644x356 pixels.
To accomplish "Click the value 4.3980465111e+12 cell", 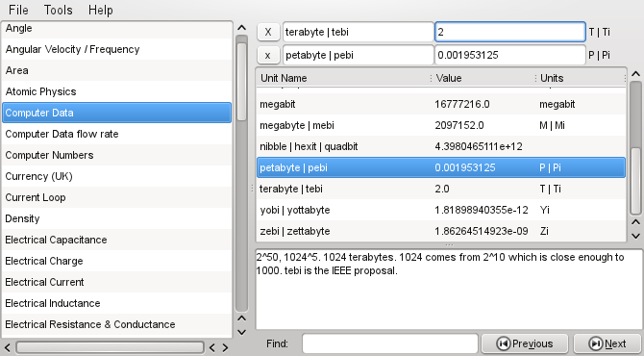I will point(479,147).
